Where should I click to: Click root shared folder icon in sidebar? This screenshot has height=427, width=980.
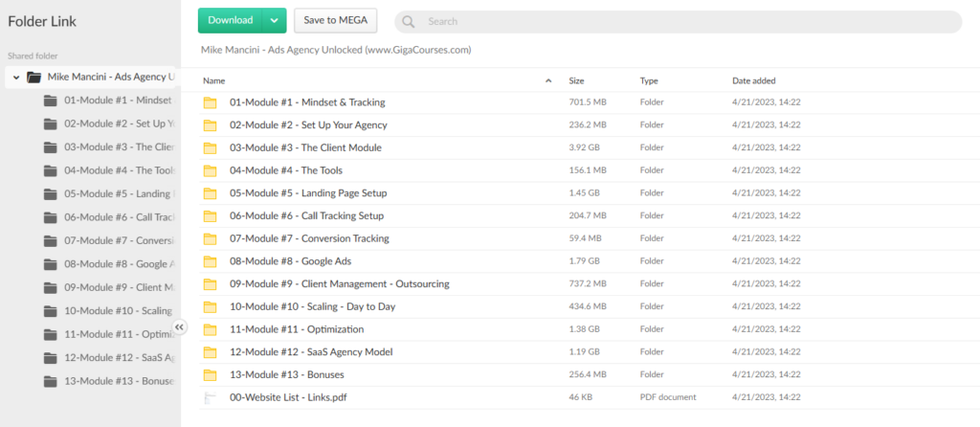point(34,77)
